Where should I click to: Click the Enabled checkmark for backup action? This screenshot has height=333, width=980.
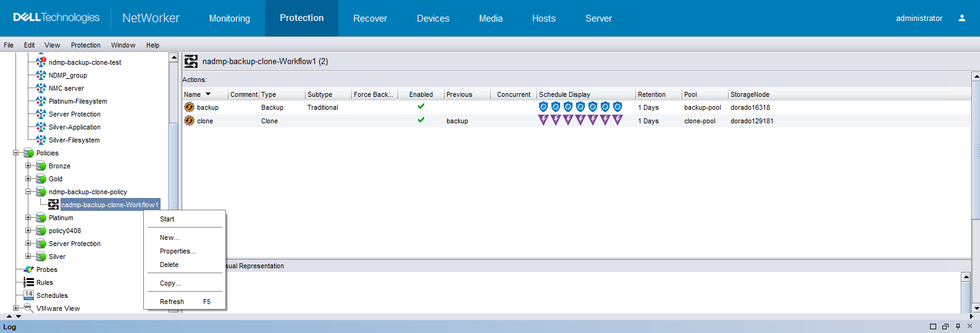pos(421,106)
